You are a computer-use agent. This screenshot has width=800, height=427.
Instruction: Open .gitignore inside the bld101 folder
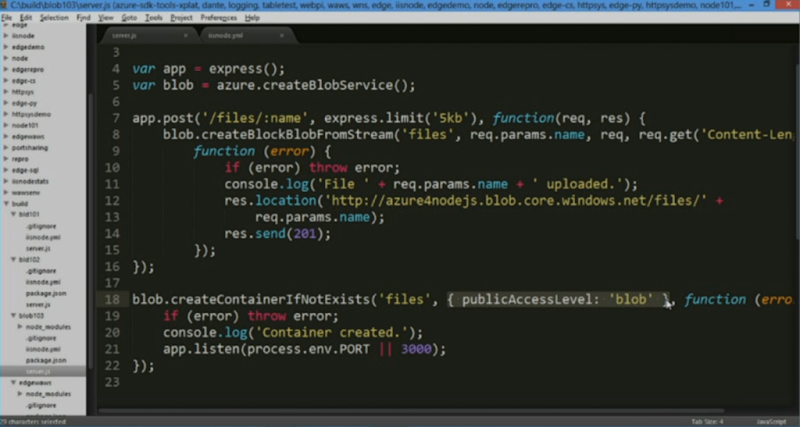pos(41,226)
